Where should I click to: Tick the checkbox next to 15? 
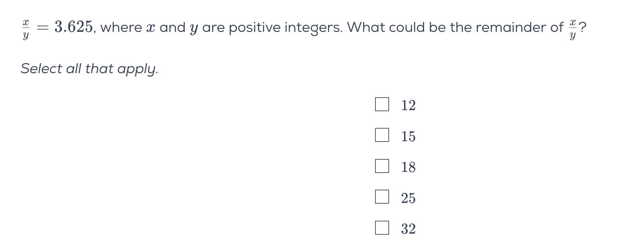click(382, 135)
